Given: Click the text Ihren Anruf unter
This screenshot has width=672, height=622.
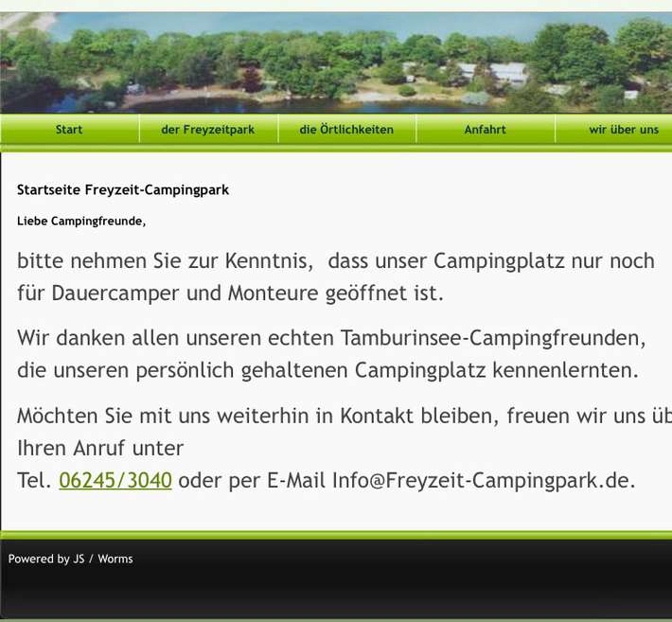Looking at the screenshot, I should [100, 448].
